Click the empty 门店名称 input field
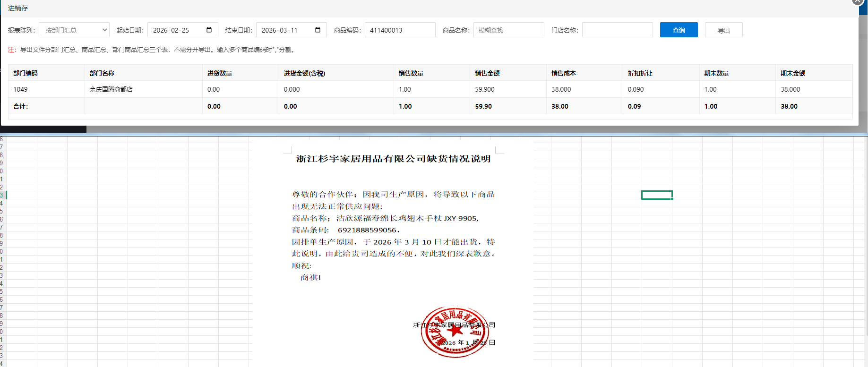 [x=617, y=30]
